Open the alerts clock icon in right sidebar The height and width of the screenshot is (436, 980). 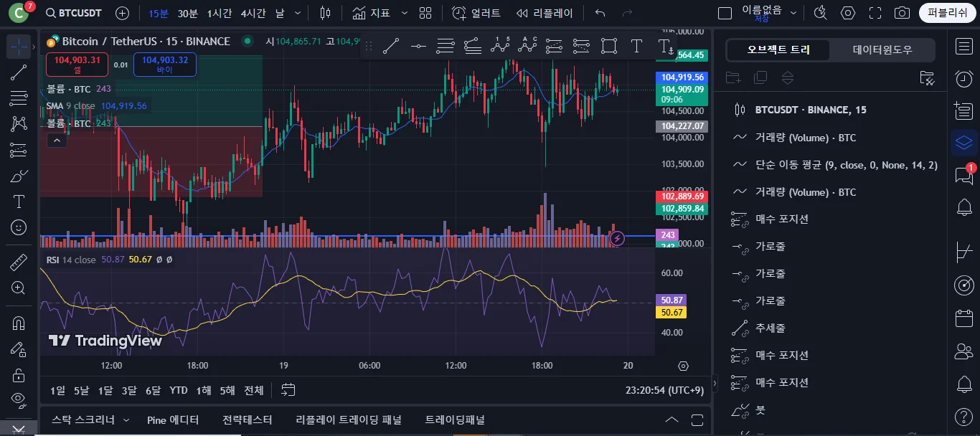click(x=964, y=79)
